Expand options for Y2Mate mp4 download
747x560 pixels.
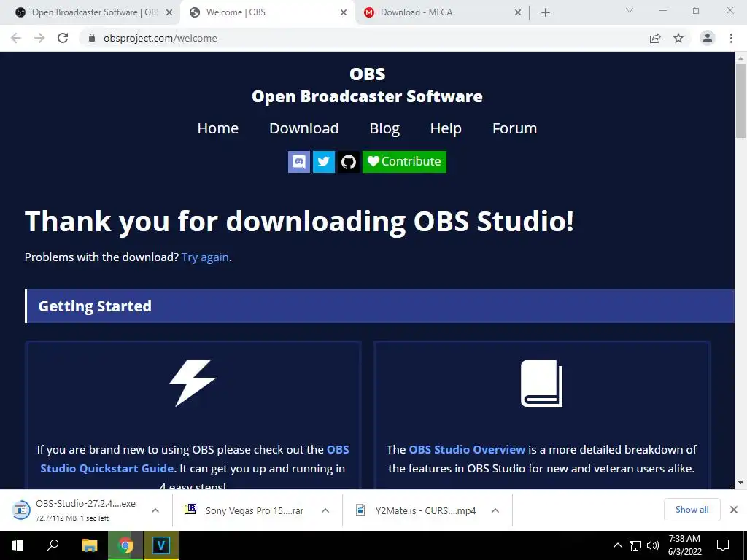pos(495,510)
